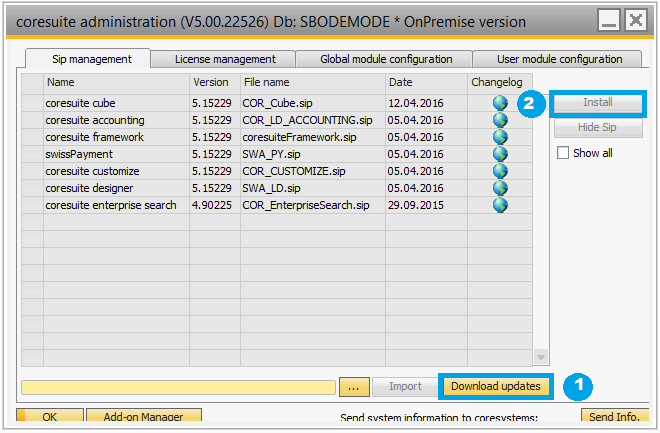Click the Import button

pos(405,386)
